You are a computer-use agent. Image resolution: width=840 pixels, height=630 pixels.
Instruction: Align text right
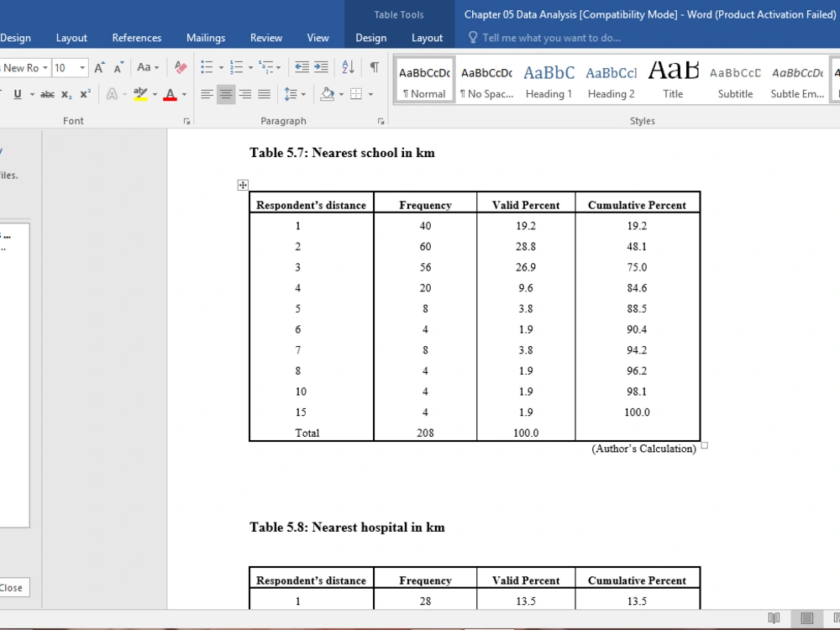tap(245, 94)
